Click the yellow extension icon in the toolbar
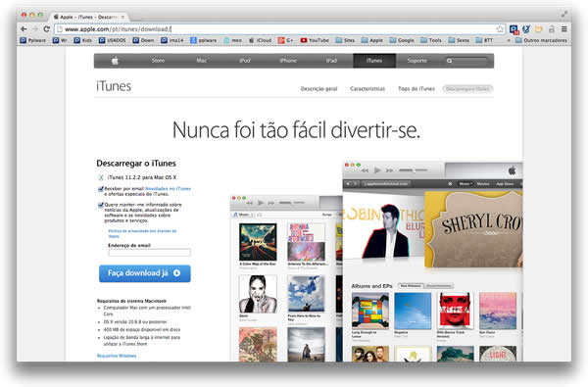Image resolution: width=588 pixels, height=387 pixels. pyautogui.click(x=538, y=28)
